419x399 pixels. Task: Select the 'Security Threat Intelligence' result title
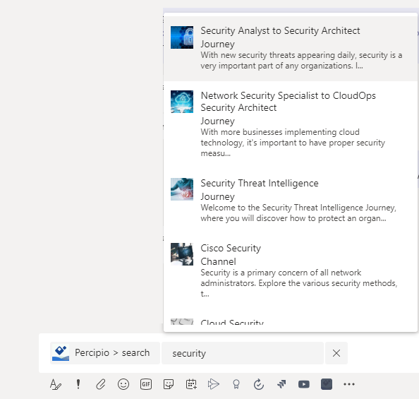click(259, 183)
